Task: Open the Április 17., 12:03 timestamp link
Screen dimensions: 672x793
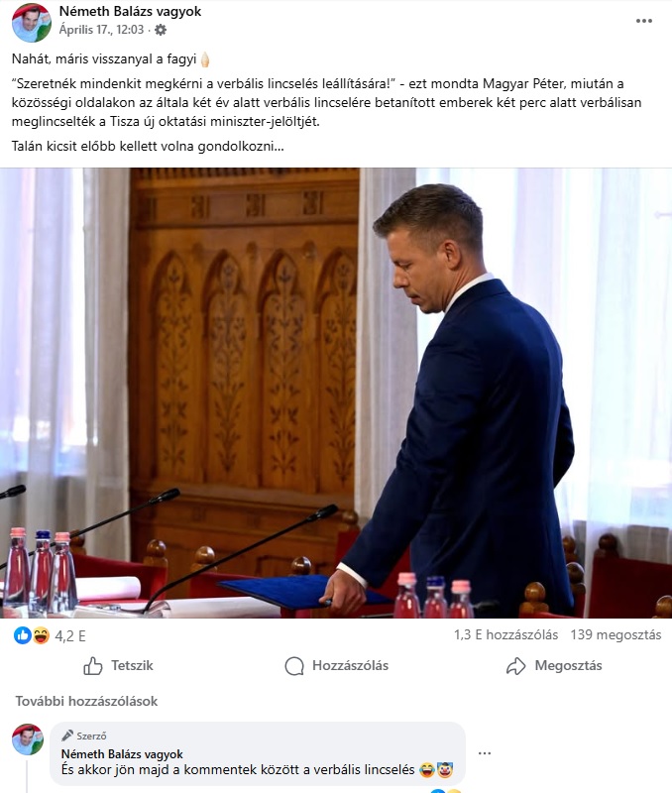Action: tap(101, 30)
